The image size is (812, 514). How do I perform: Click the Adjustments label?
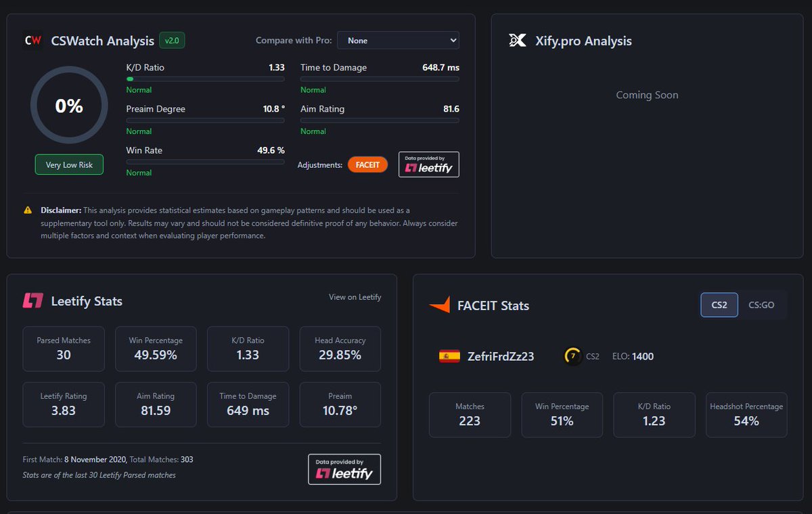coord(320,165)
